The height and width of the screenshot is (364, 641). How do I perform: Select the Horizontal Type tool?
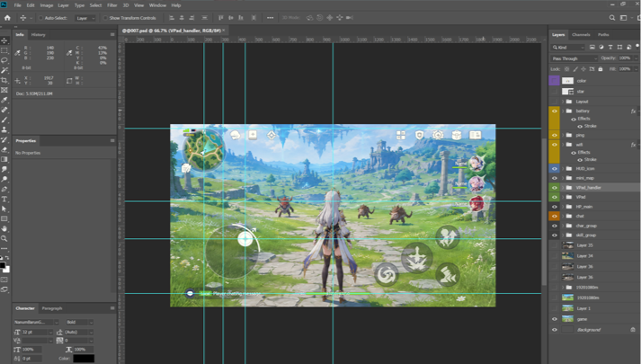[4, 199]
